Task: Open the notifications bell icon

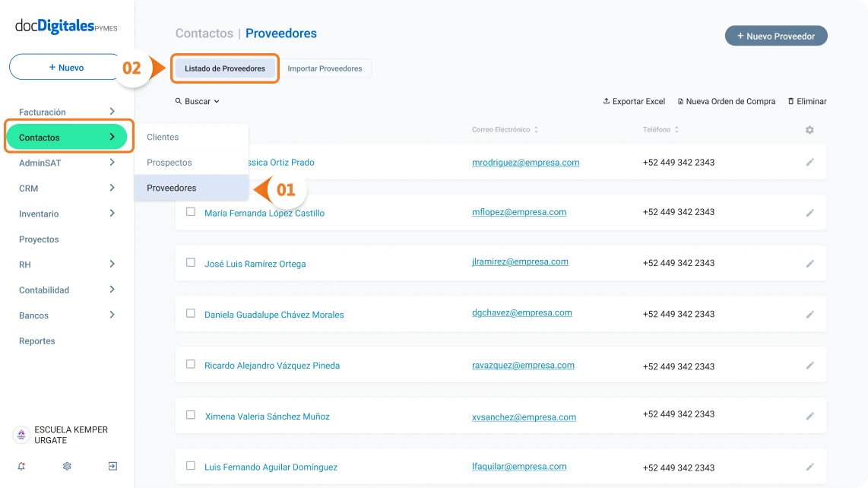Action: click(x=21, y=467)
